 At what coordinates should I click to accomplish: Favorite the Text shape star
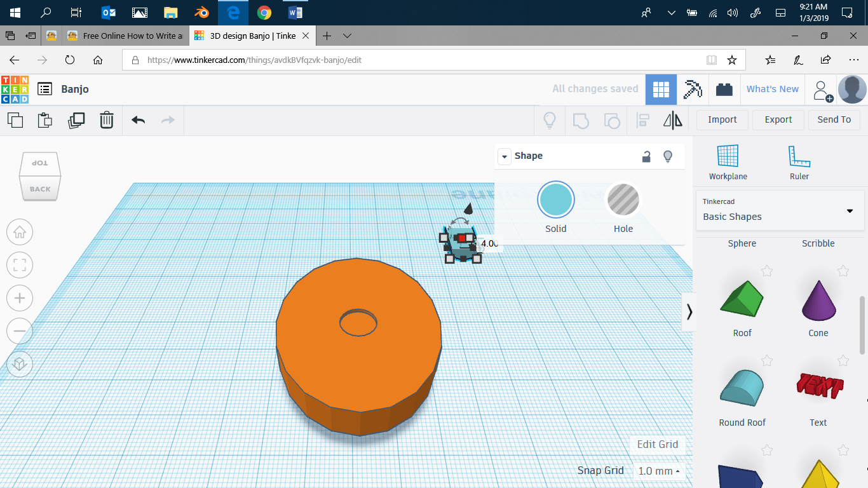843,361
